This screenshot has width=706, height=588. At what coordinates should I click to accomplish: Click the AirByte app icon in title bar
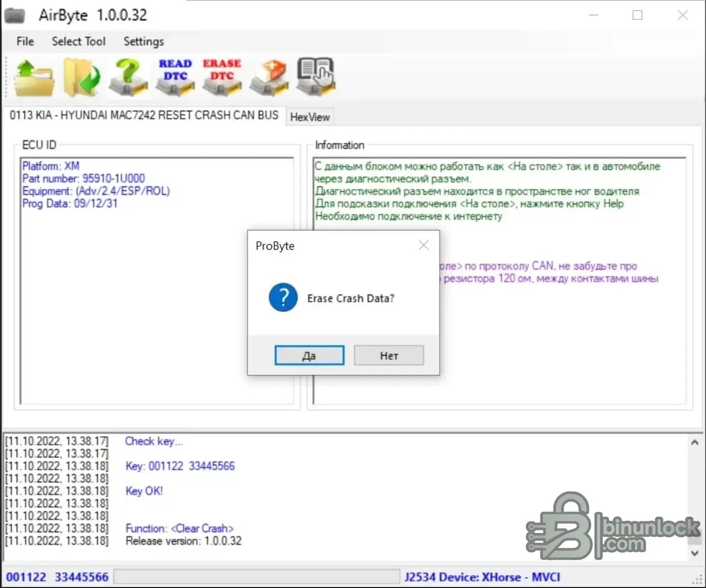pos(15,15)
